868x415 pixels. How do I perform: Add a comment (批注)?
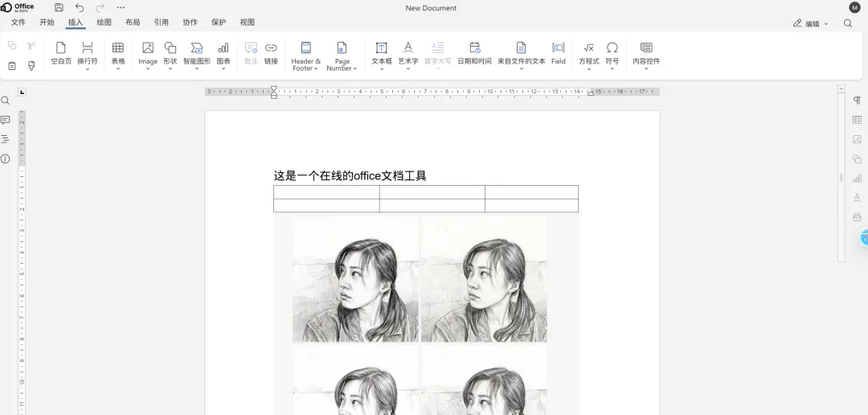251,54
